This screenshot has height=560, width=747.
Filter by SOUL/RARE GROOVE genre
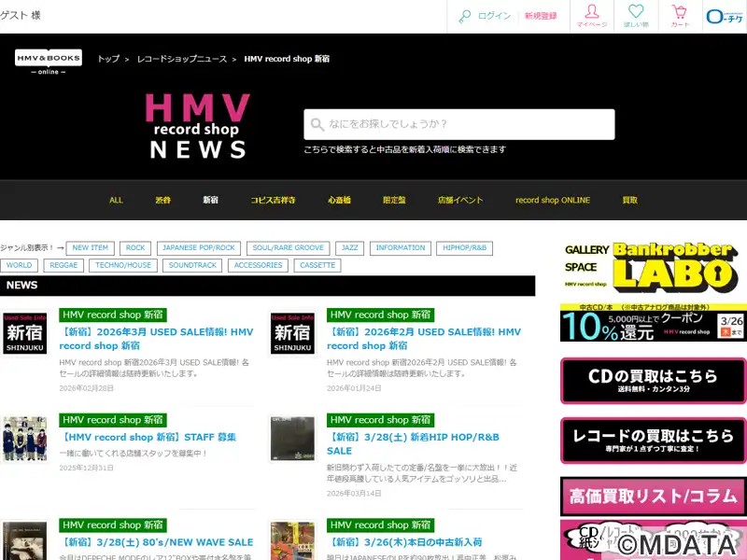pyautogui.click(x=289, y=248)
